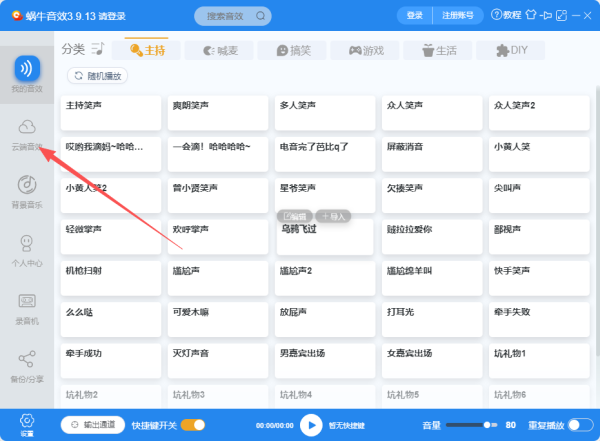Play the 女嘉宾出场 sound card

point(432,361)
